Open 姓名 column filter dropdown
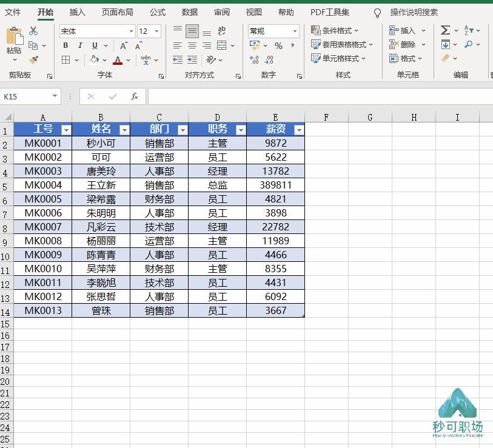 (x=124, y=130)
